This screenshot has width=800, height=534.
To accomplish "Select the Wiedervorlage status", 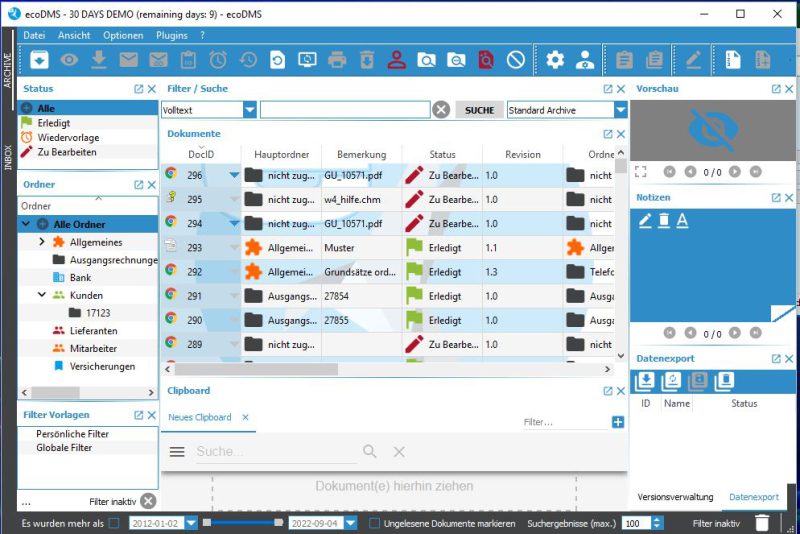I will (x=88, y=137).
